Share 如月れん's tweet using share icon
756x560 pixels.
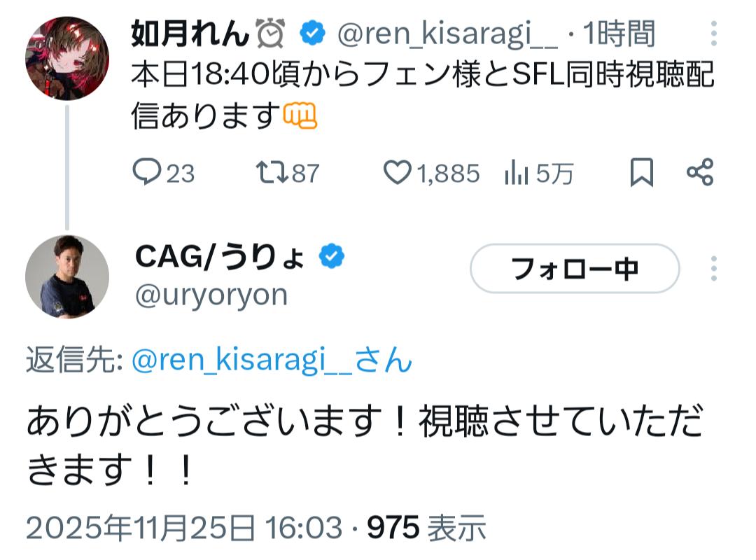[699, 172]
